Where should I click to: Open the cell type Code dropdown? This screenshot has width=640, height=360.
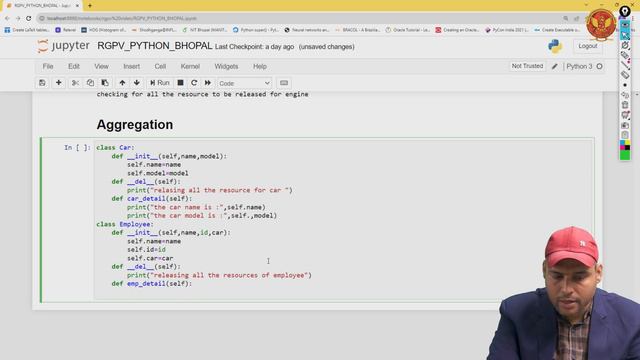point(244,83)
